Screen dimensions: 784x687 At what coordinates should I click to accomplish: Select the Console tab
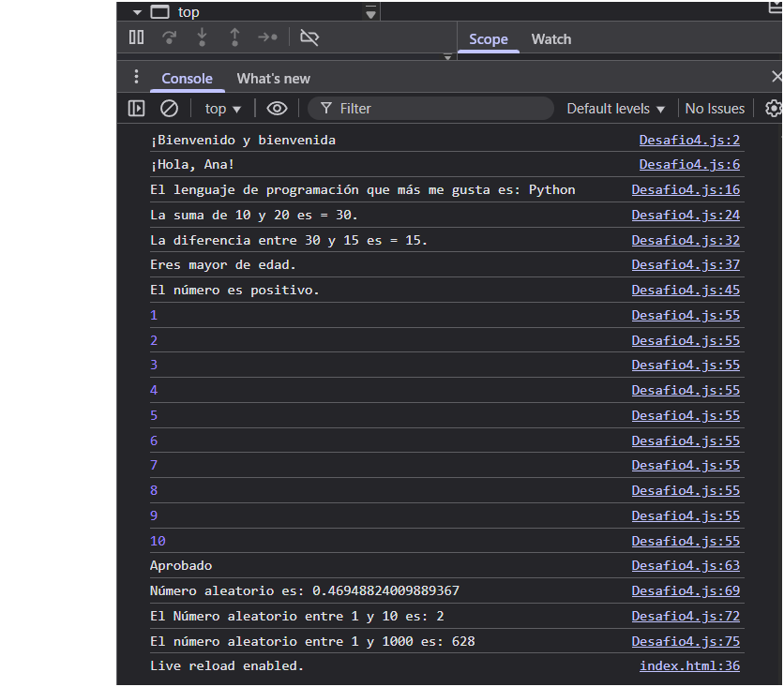click(x=187, y=79)
